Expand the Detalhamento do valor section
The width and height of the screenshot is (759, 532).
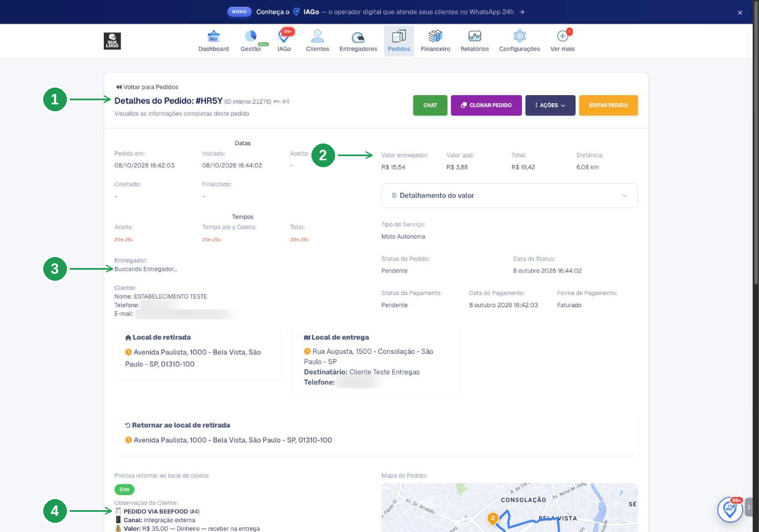click(x=510, y=195)
